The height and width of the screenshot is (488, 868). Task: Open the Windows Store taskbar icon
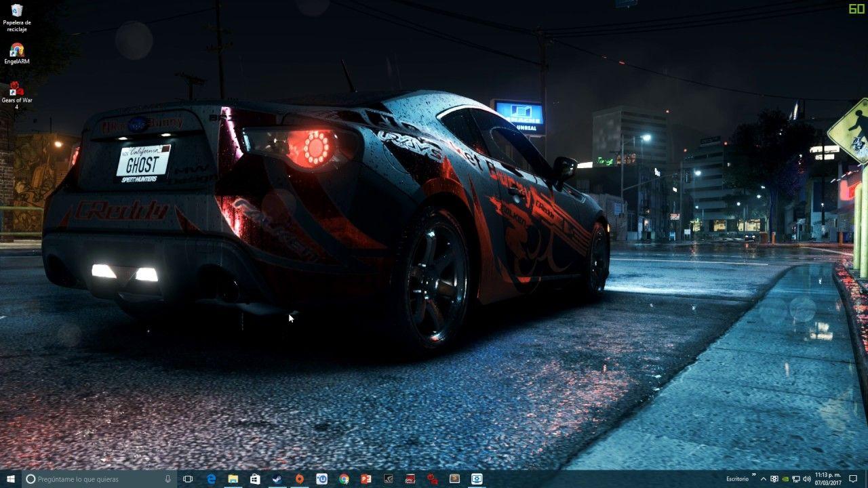tap(255, 479)
